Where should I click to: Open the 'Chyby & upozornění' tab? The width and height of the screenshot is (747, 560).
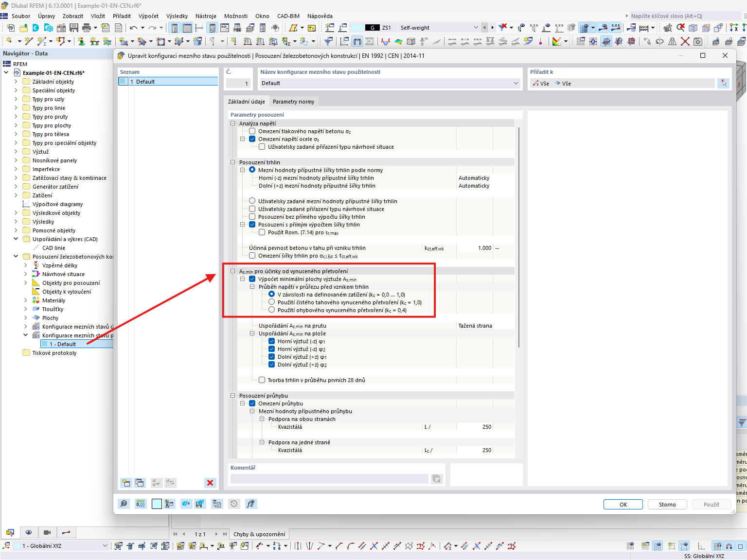[259, 534]
